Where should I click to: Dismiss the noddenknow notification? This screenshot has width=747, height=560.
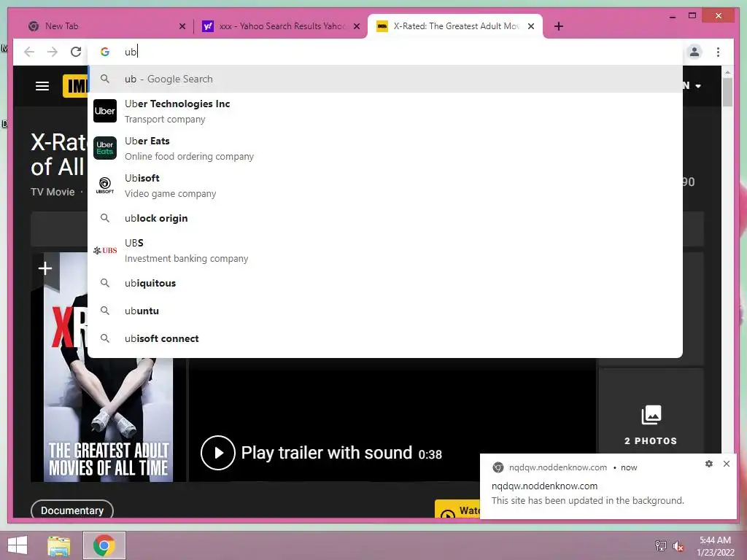click(726, 464)
